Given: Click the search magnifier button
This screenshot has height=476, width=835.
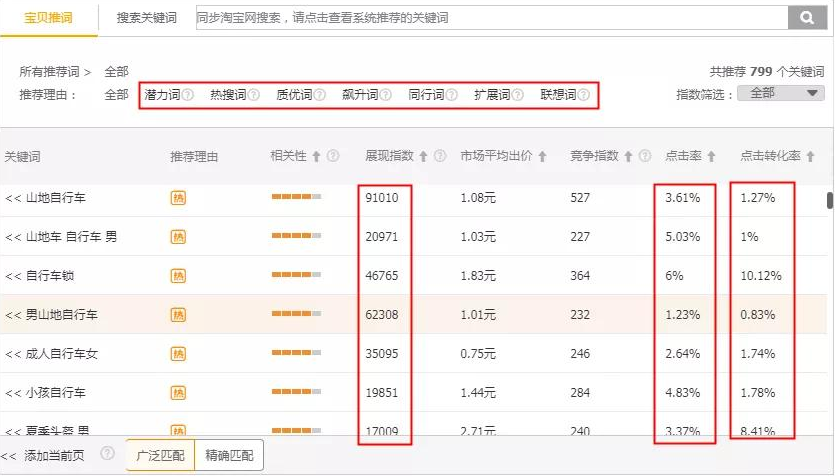Looking at the screenshot, I should click(807, 18).
